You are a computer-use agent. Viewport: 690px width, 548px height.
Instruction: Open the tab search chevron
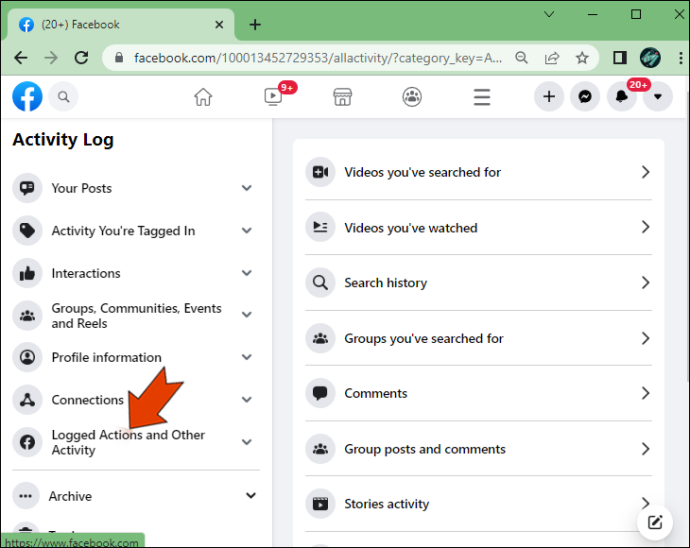[549, 15]
